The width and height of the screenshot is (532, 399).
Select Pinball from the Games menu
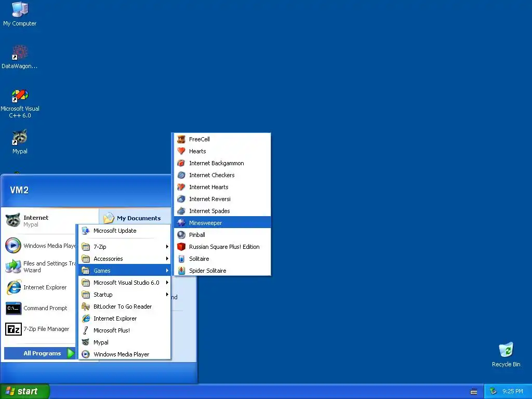pos(222,235)
